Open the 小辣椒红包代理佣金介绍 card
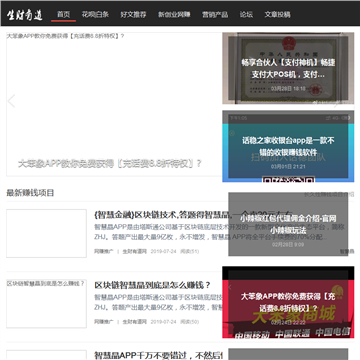The height and width of the screenshot is (360, 360). point(288,224)
